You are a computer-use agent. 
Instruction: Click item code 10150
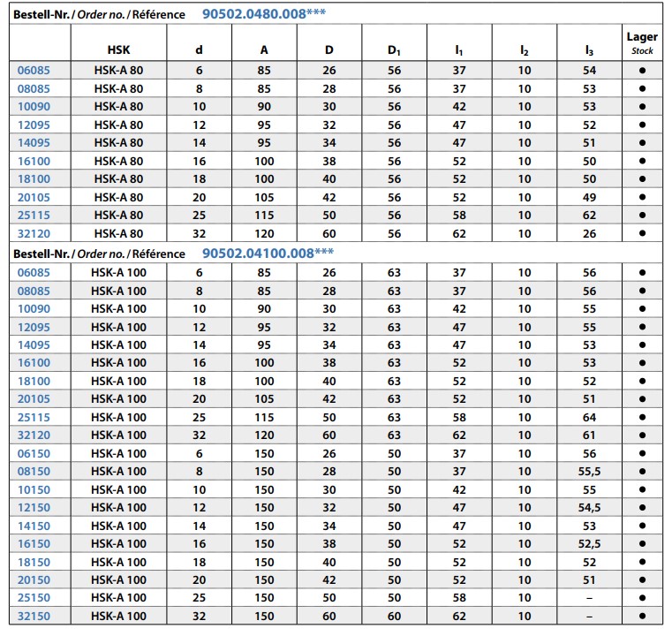tap(34, 490)
